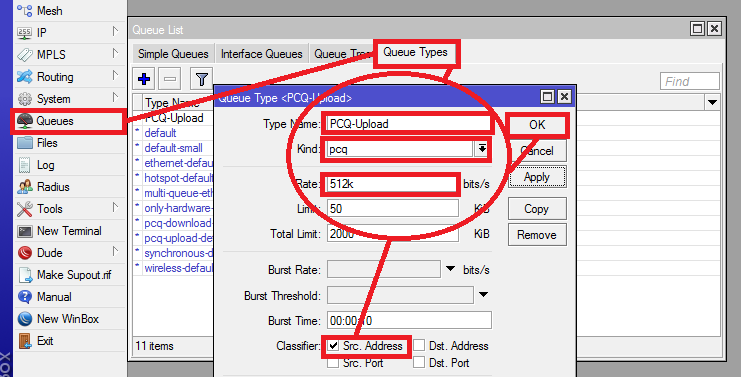Screen dimensions: 741x377
Task: Click the Total Limit input field
Action: (393, 233)
